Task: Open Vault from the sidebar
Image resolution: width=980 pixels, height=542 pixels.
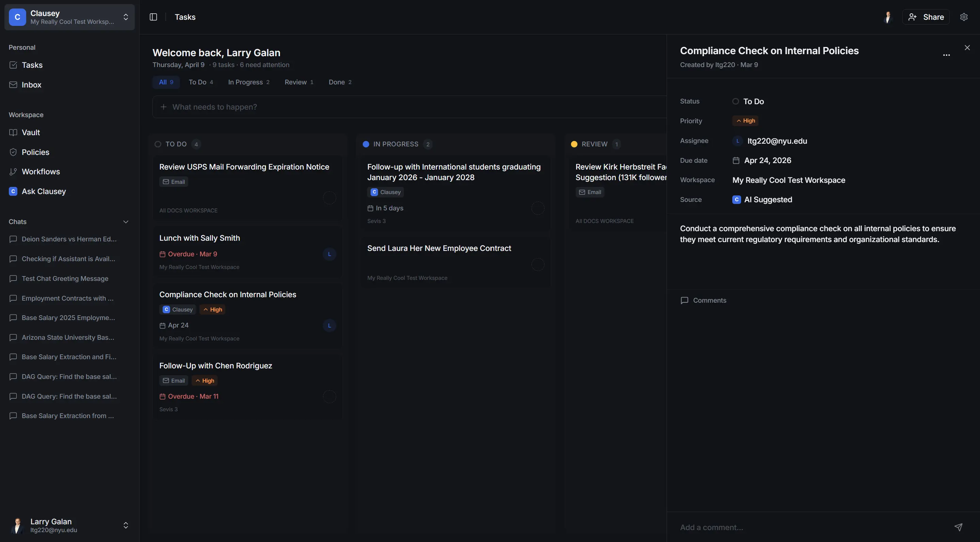Action: tap(30, 132)
